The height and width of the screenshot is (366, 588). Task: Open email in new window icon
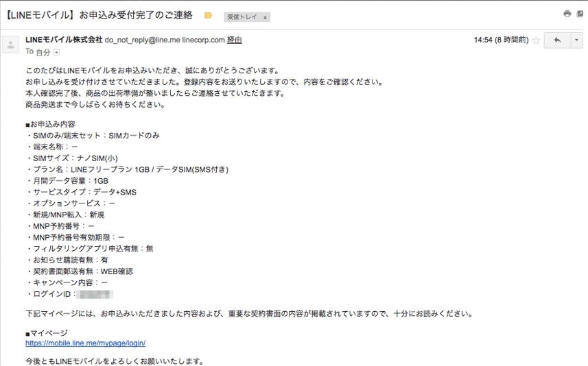click(580, 14)
